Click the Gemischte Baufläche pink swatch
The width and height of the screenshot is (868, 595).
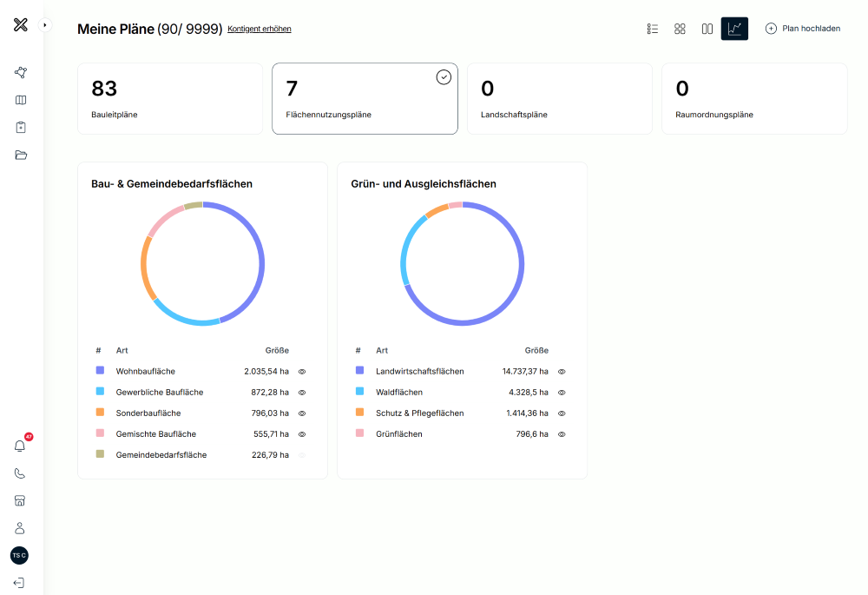click(100, 433)
